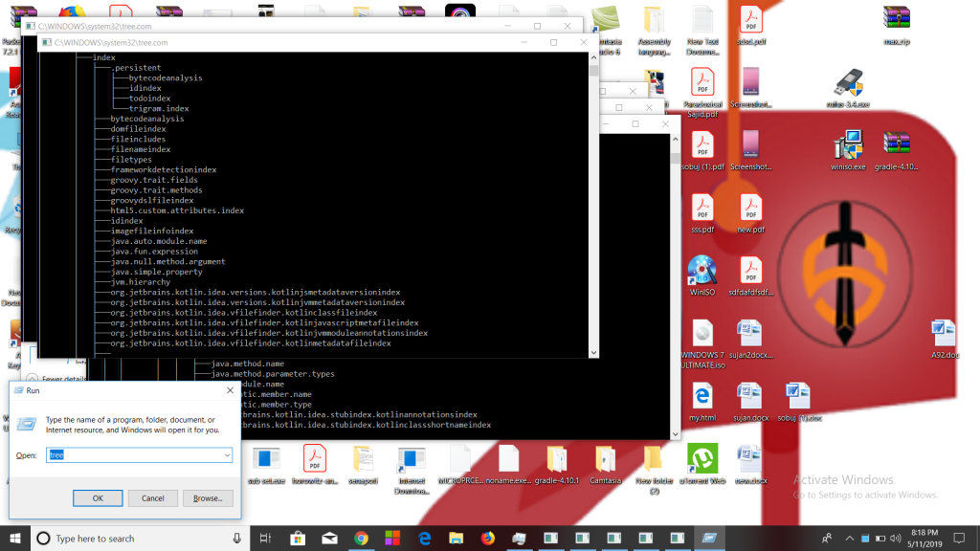Image resolution: width=980 pixels, height=551 pixels.
Task: Launch Chrome from the taskbar
Action: point(361,539)
